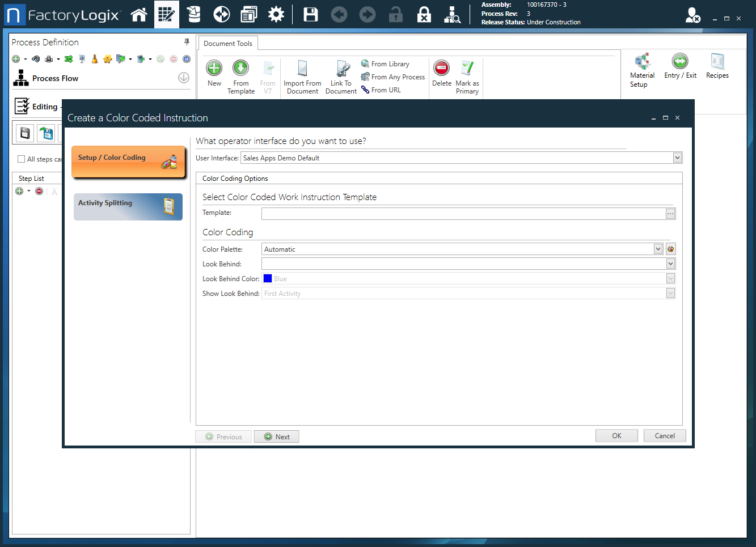Screen dimensions: 756x547
Task: Open Material Setup icon
Action: 642,62
